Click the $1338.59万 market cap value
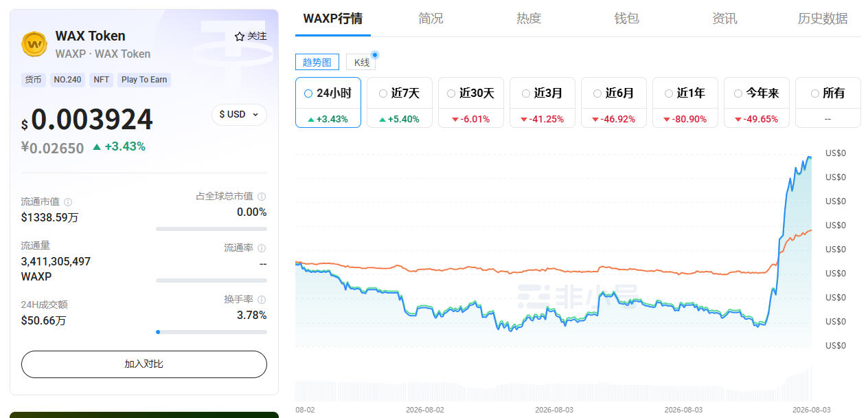The height and width of the screenshot is (418, 868). point(49,217)
